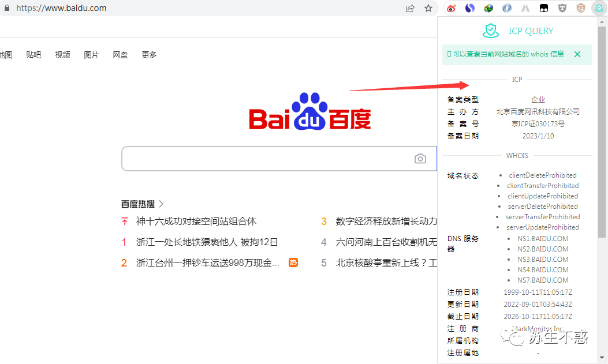Open hot search 浙江一处长地铁猥亵他人 被拘12日
The image size is (608, 364).
click(207, 242)
